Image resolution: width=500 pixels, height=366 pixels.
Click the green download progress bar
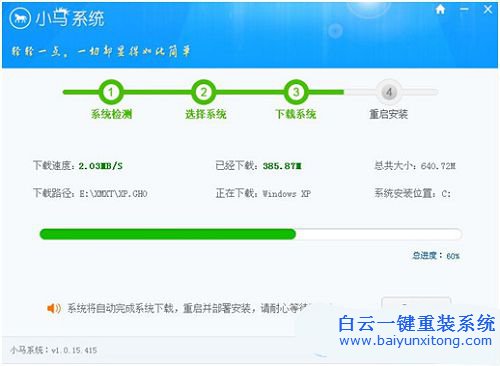pos(251,234)
